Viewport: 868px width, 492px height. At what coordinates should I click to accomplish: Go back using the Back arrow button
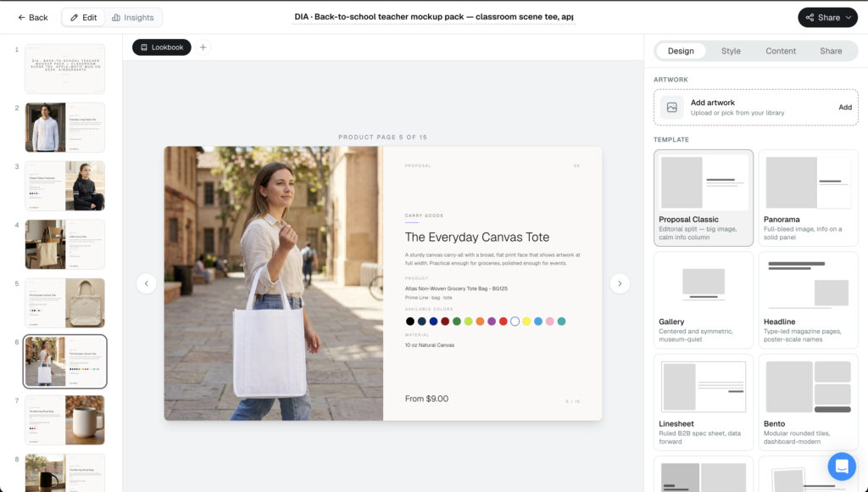(33, 17)
